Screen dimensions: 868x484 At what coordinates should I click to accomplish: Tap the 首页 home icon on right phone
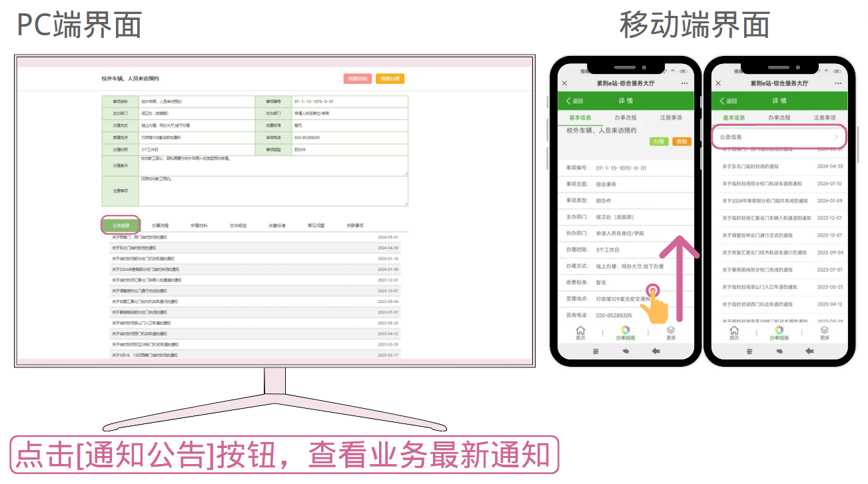(733, 332)
